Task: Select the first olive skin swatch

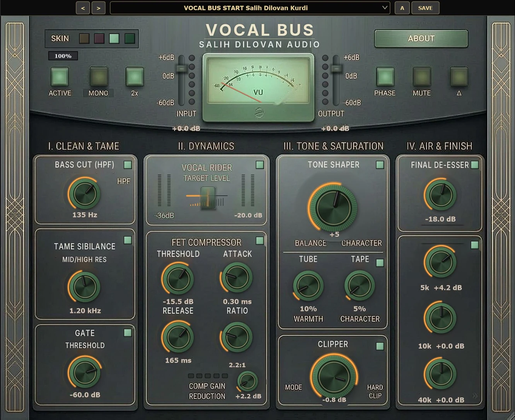Action: click(84, 38)
